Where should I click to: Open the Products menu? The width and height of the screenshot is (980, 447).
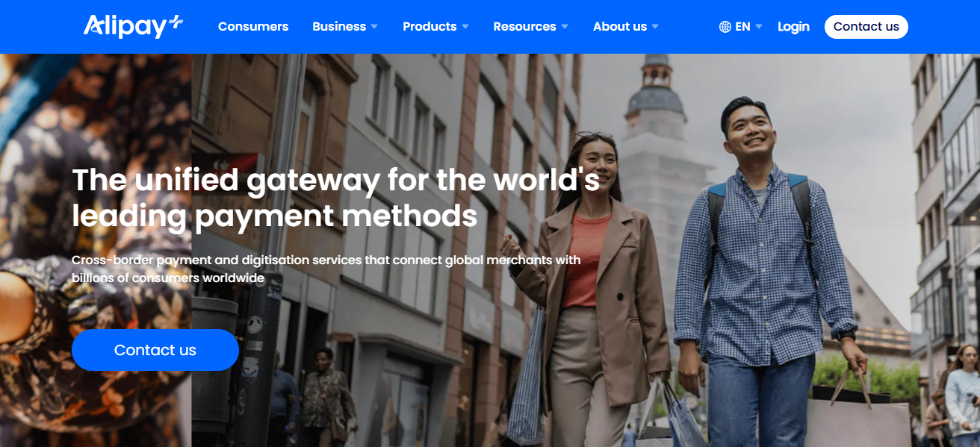(x=429, y=26)
